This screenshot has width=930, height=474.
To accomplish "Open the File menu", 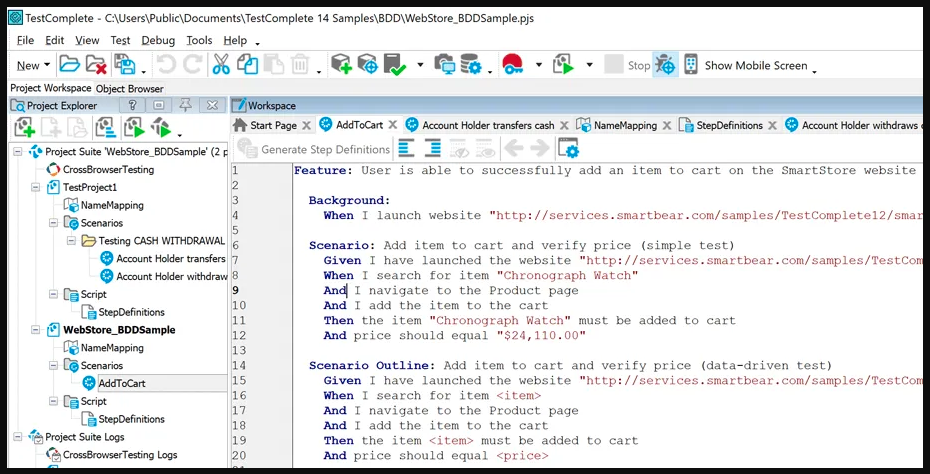I will tap(26, 40).
